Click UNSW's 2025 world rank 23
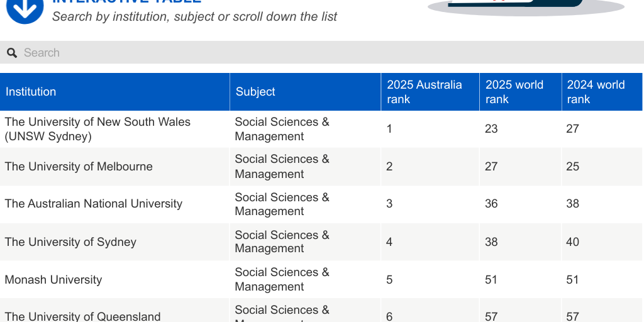This screenshot has height=322, width=644. coord(491,129)
